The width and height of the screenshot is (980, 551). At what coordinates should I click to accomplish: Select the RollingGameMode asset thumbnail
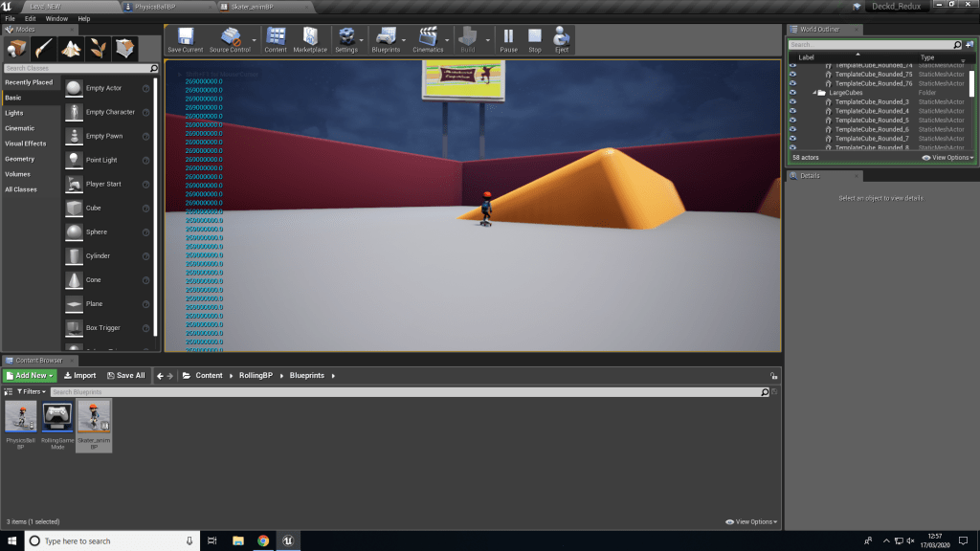[x=57, y=416]
